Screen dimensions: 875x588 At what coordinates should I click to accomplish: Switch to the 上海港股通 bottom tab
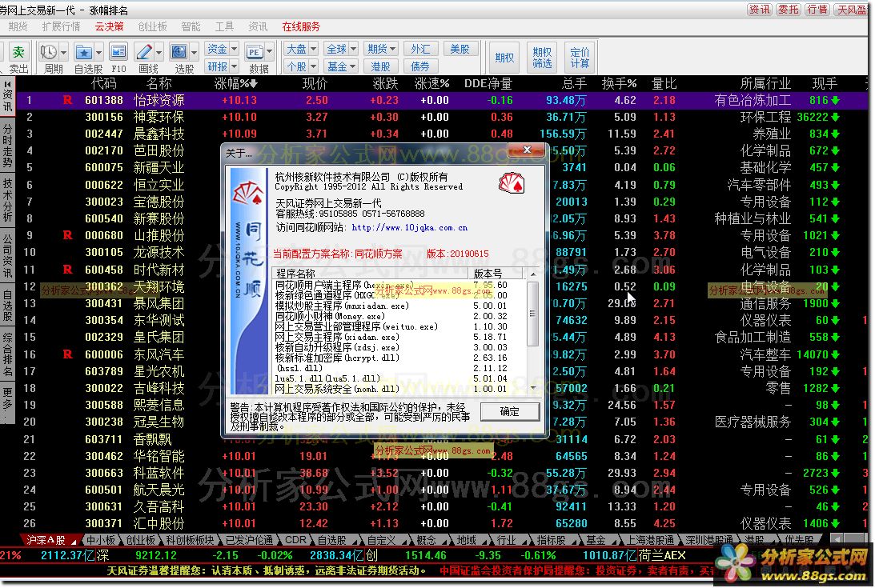click(650, 540)
